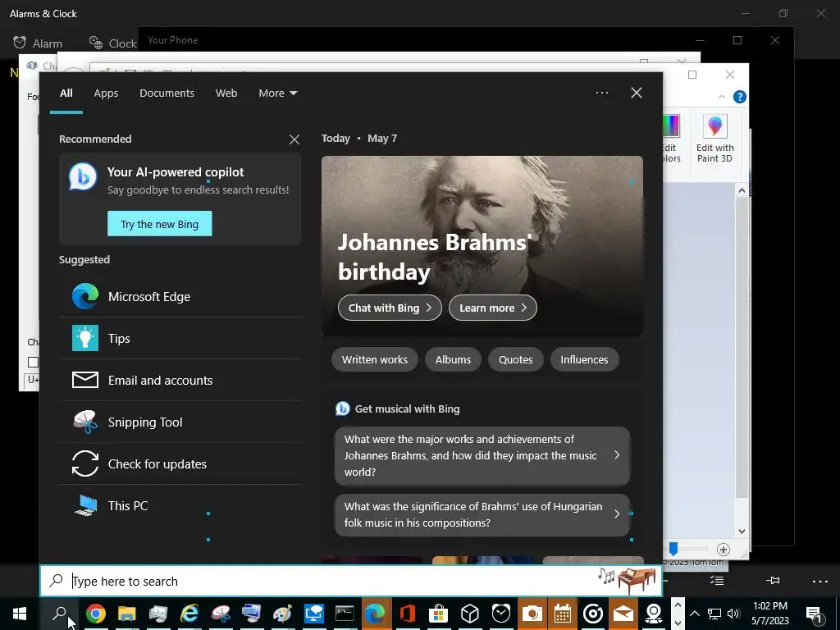Switch to the Web search tab
The height and width of the screenshot is (630, 840).
[x=226, y=94]
